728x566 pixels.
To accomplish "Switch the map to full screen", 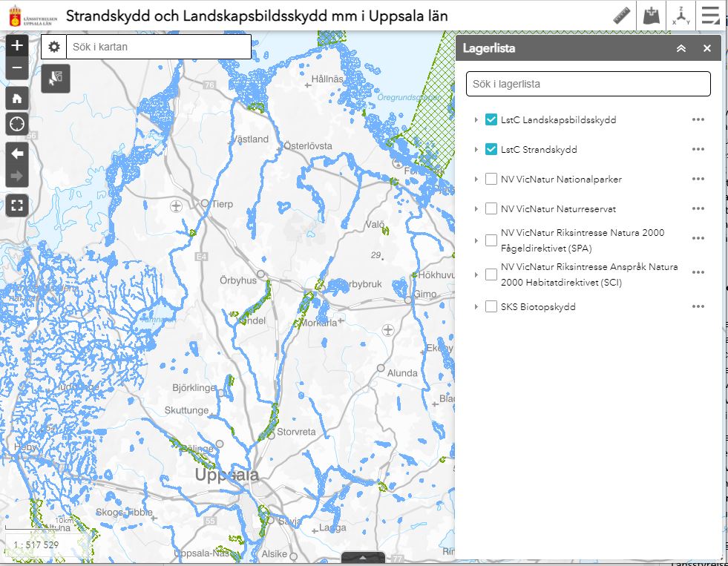I will pyautogui.click(x=17, y=205).
